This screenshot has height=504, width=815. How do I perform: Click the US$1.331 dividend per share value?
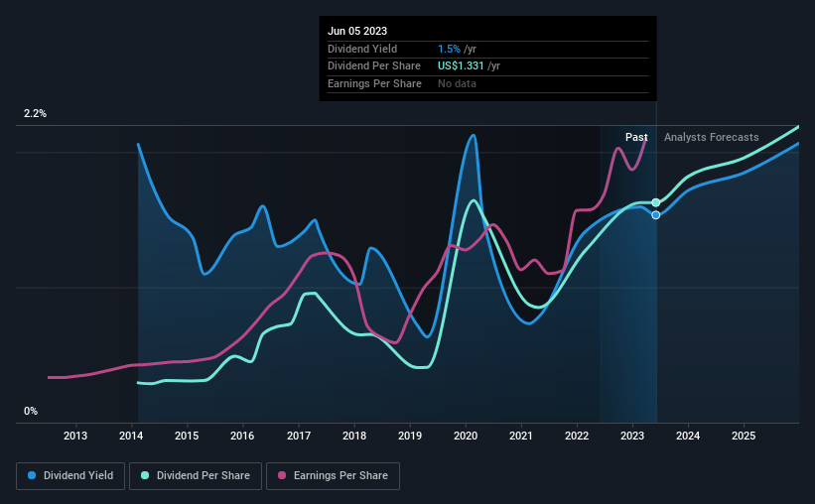(x=461, y=66)
